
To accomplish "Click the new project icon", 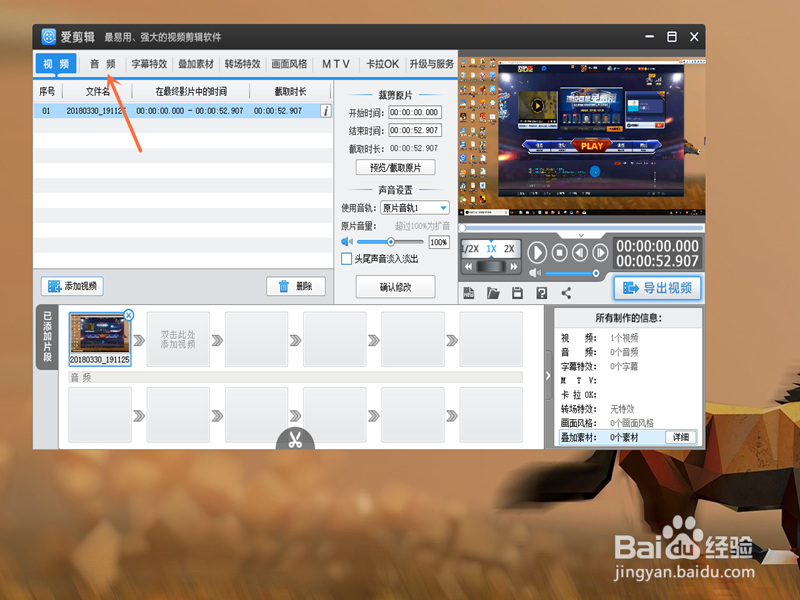I will pyautogui.click(x=468, y=293).
